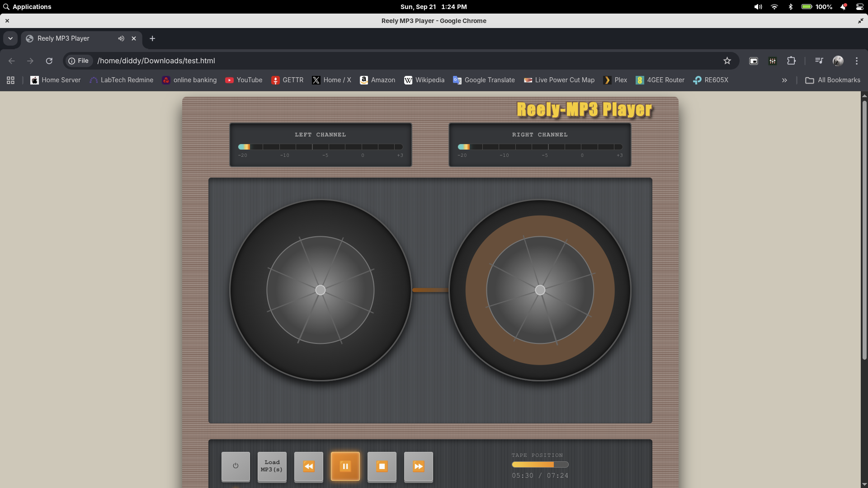Reload the page
This screenshot has height=488, width=868.
click(49, 61)
